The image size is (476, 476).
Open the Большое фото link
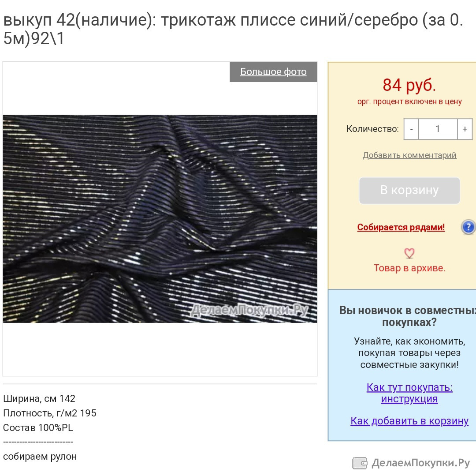click(273, 72)
